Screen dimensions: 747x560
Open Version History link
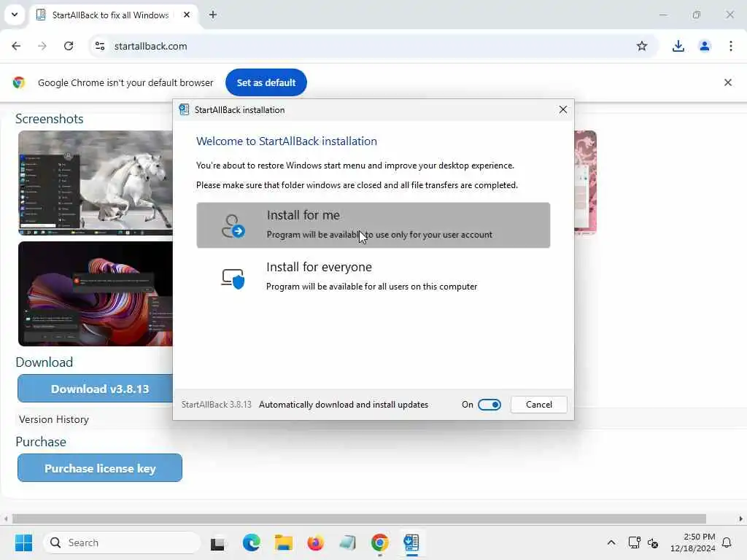click(54, 419)
